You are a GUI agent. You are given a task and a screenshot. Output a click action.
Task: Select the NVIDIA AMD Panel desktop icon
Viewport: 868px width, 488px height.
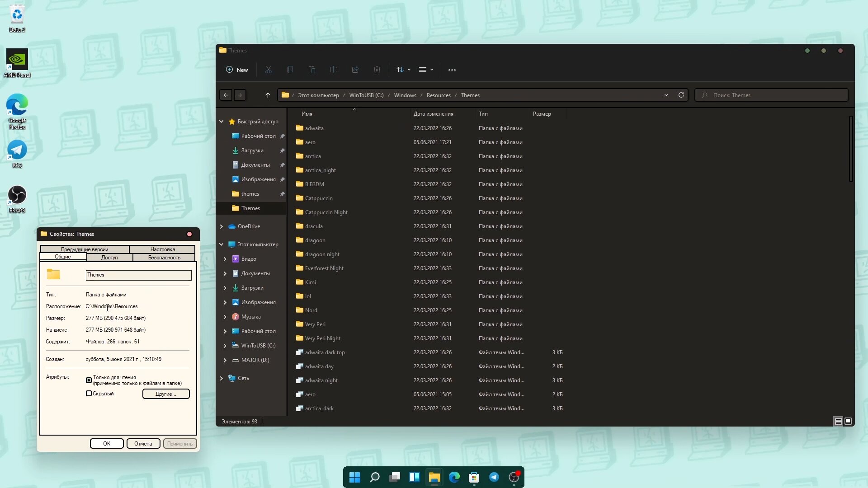[17, 63]
